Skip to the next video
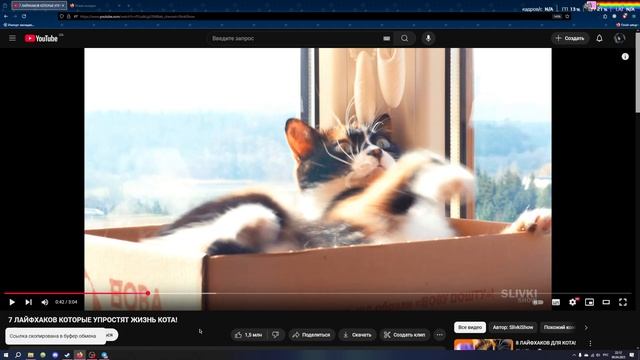Viewport: 640px width, 360px height. pyautogui.click(x=28, y=302)
